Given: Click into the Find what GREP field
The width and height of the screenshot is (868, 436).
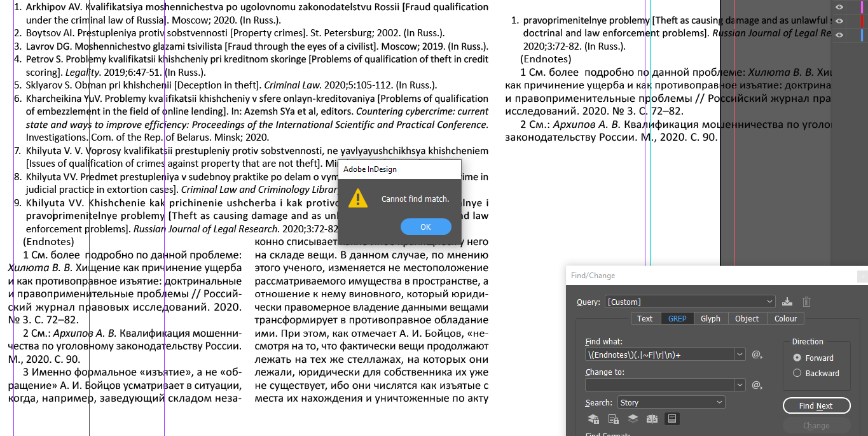Looking at the screenshot, I should coord(659,355).
